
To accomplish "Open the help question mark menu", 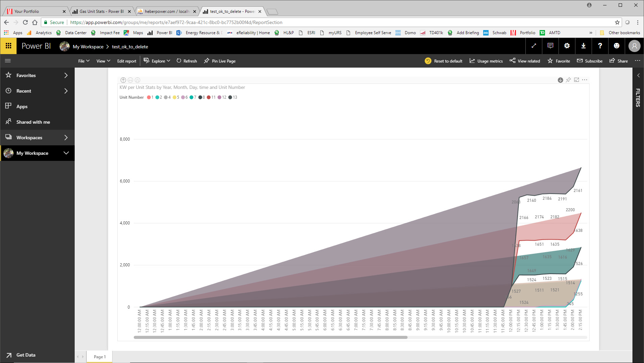I will (600, 46).
